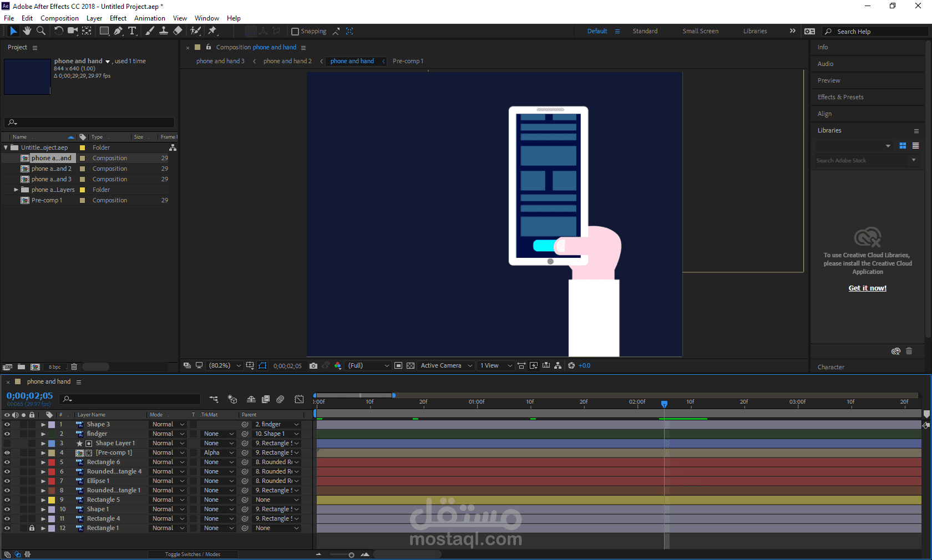Select the Pan Behind anchor point tool
Image resolution: width=932 pixels, height=560 pixels.
pyautogui.click(x=87, y=31)
